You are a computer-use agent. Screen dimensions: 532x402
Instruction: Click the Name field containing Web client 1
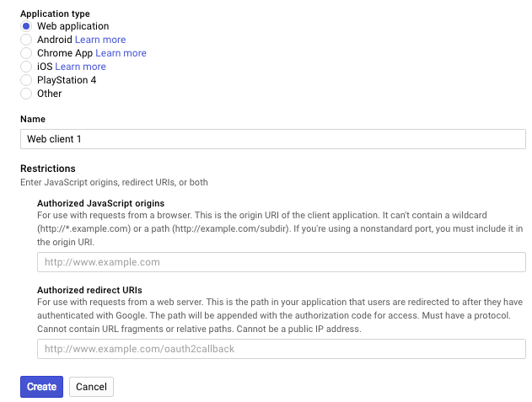coord(272,139)
